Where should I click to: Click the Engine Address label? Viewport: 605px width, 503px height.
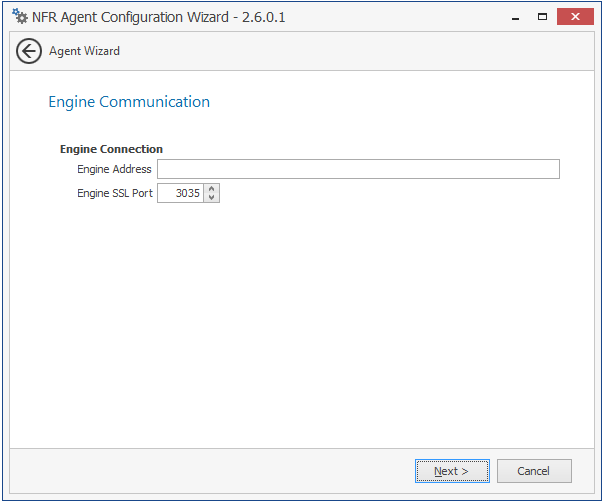pyautogui.click(x=114, y=169)
